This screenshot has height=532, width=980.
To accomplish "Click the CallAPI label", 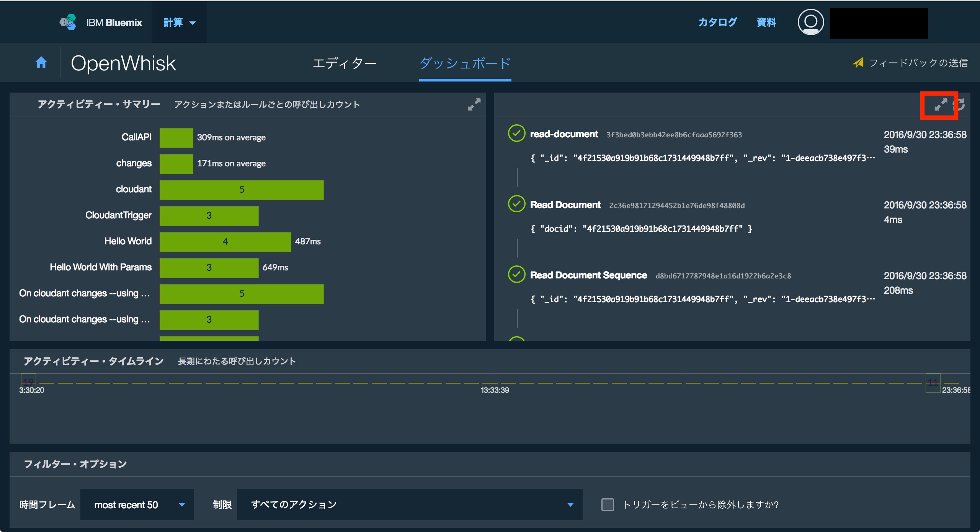I will click(x=136, y=137).
